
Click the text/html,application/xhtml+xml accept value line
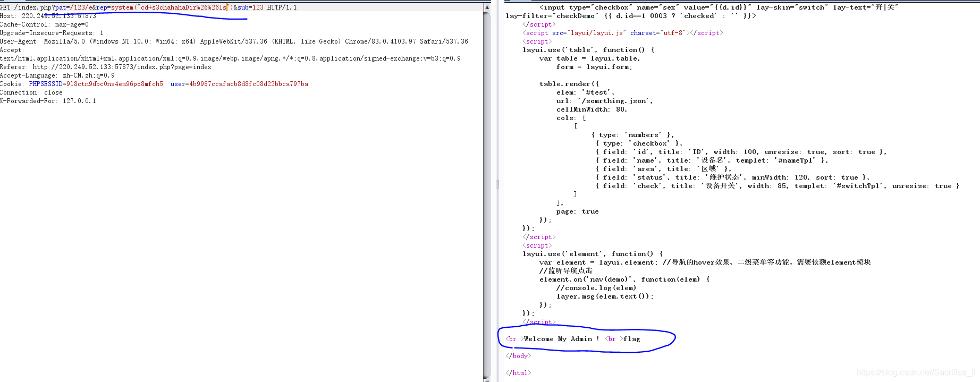pyautogui.click(x=230, y=58)
